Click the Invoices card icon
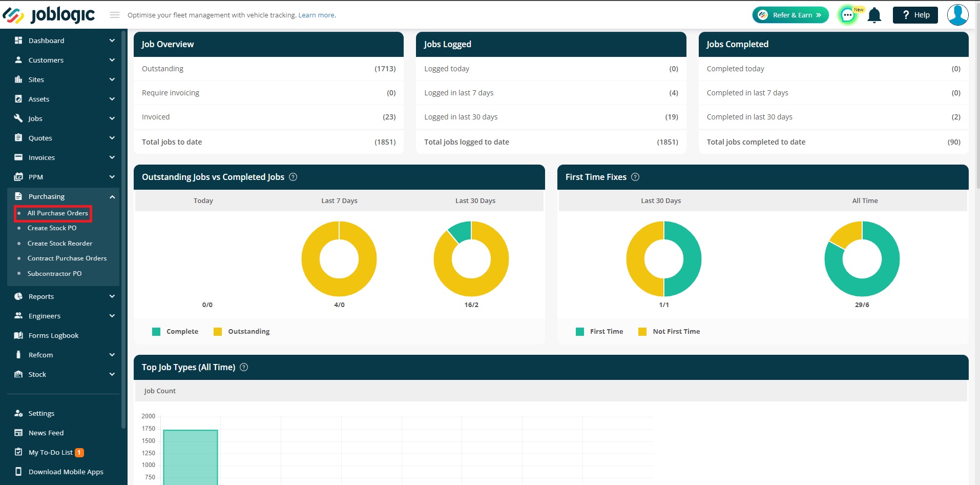 coord(18,157)
